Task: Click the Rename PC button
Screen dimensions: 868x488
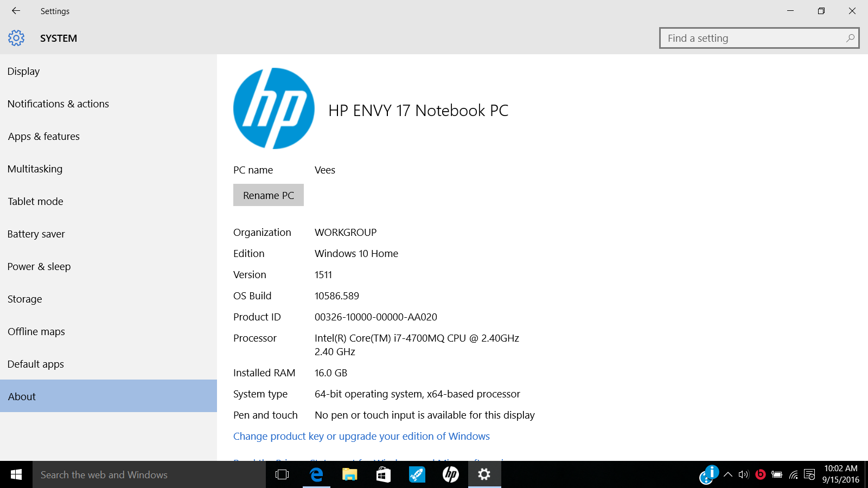Action: [269, 195]
